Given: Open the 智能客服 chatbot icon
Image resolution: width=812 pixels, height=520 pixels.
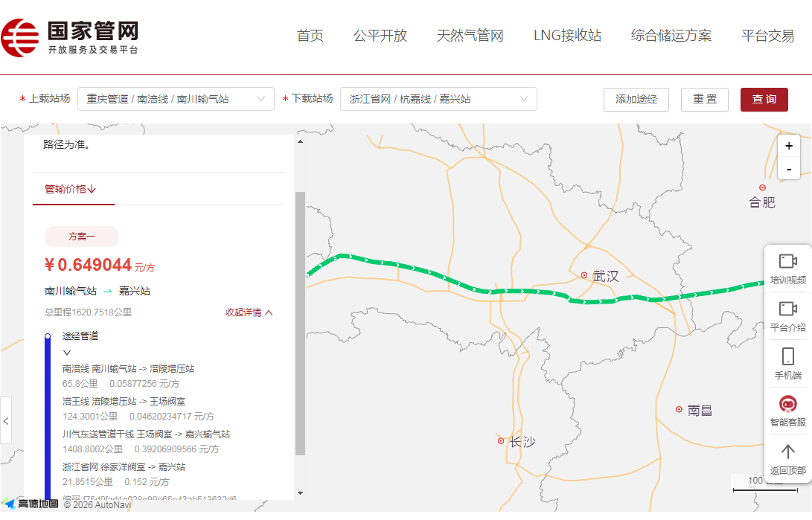Looking at the screenshot, I should point(787,410).
